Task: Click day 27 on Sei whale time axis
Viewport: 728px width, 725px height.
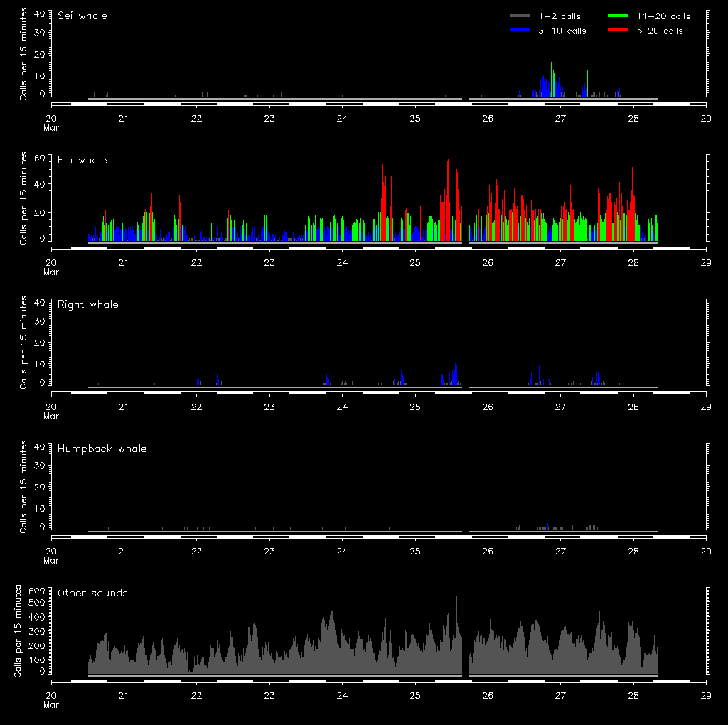Action: 560,118
